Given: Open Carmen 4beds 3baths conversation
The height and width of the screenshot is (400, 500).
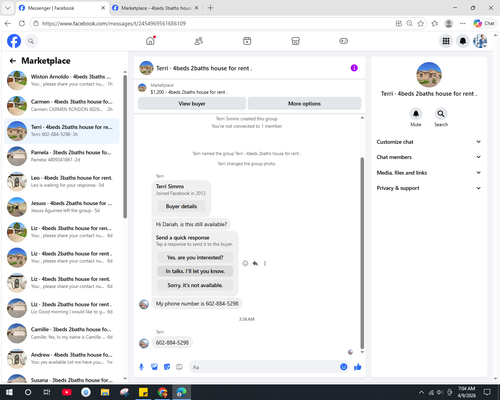Looking at the screenshot, I should 62,105.
